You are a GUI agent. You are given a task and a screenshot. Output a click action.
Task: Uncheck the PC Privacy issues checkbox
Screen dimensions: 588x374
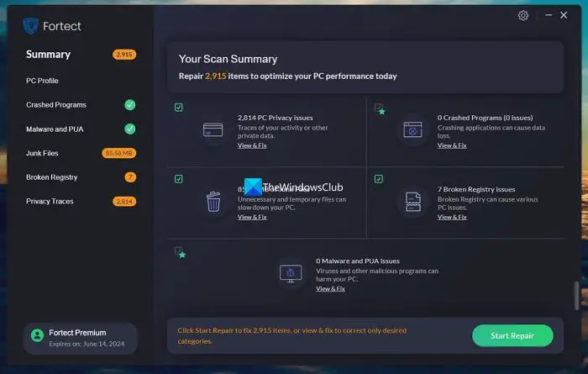(178, 108)
